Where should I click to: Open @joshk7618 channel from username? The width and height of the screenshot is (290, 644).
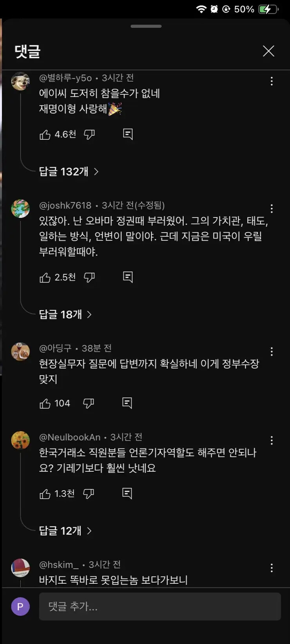[65, 206]
